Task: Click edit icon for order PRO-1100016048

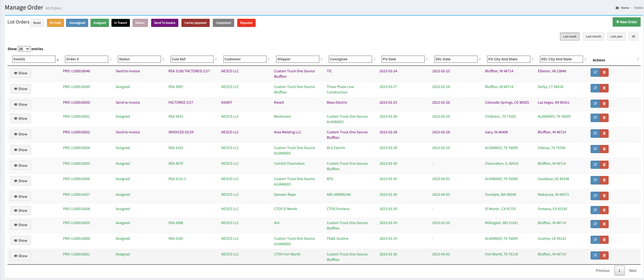Action: (x=595, y=72)
